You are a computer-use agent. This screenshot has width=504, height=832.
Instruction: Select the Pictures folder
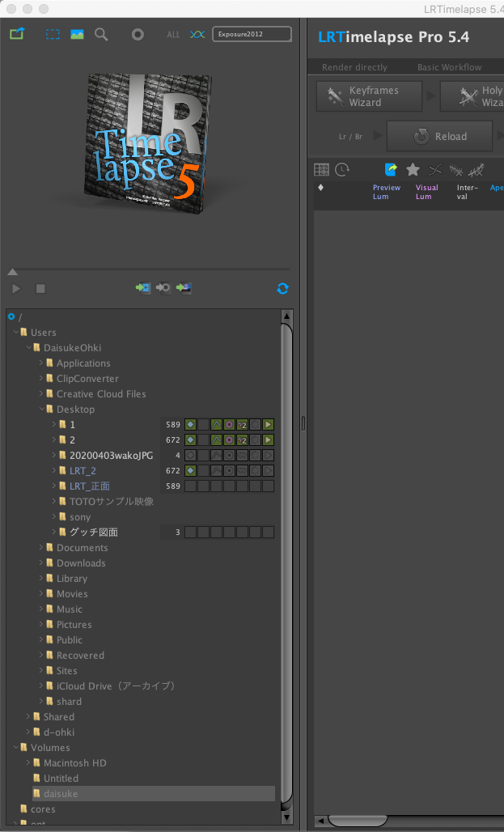click(74, 625)
